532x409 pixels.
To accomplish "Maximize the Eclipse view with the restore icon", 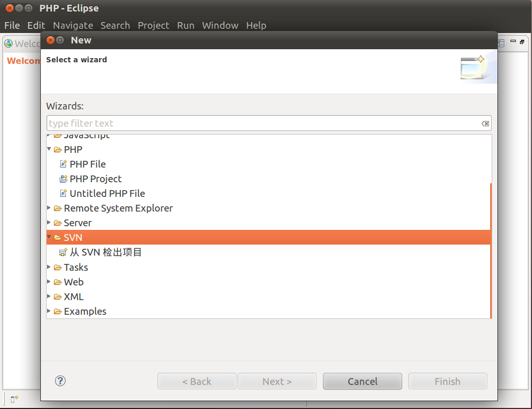I will coord(522,42).
